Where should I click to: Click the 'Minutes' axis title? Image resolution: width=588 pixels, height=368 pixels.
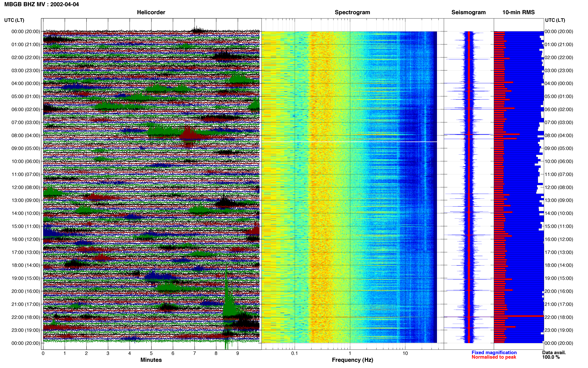coord(151,360)
